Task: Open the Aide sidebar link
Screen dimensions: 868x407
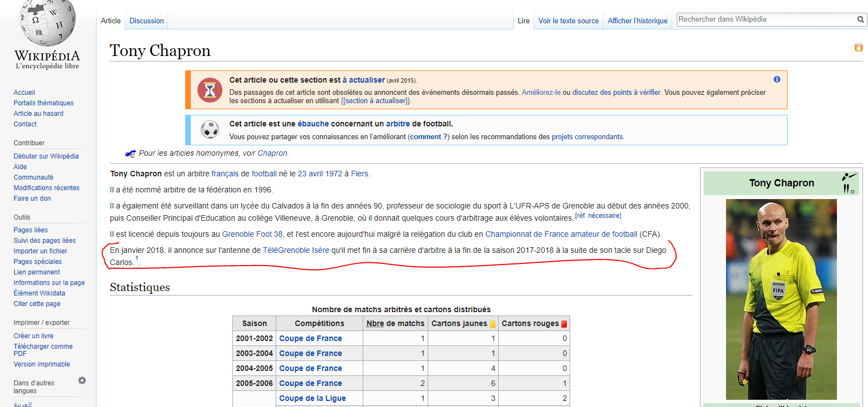Action: coord(21,167)
